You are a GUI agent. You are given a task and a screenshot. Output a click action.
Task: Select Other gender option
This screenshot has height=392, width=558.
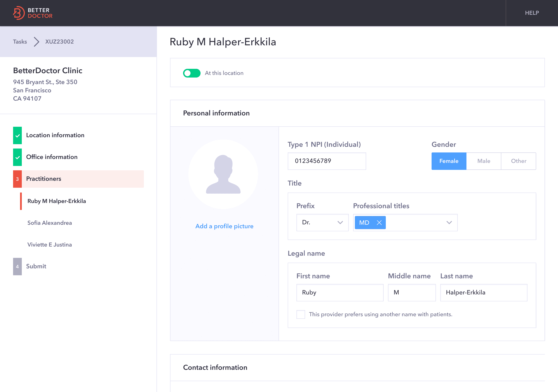(x=518, y=161)
